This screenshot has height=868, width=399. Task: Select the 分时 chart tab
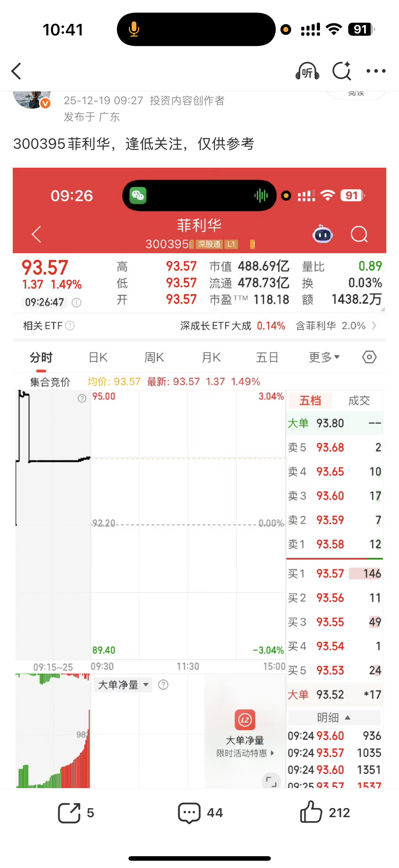pos(41,357)
